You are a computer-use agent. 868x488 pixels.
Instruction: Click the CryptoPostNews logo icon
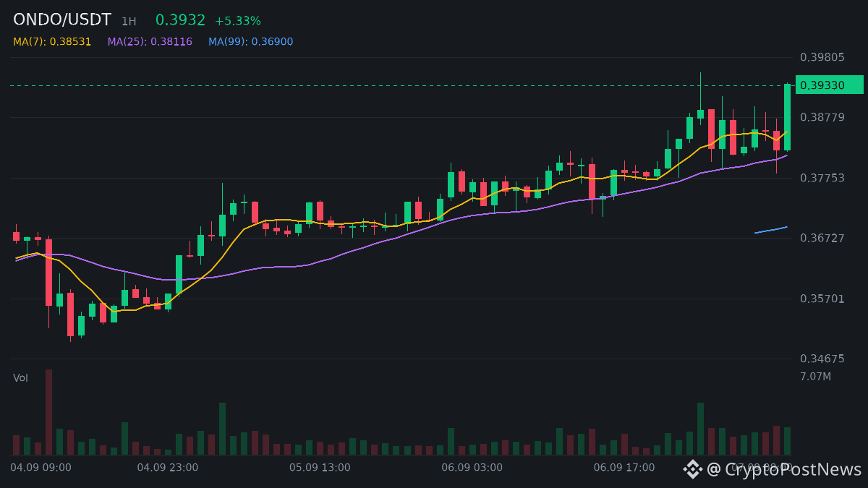coord(693,469)
